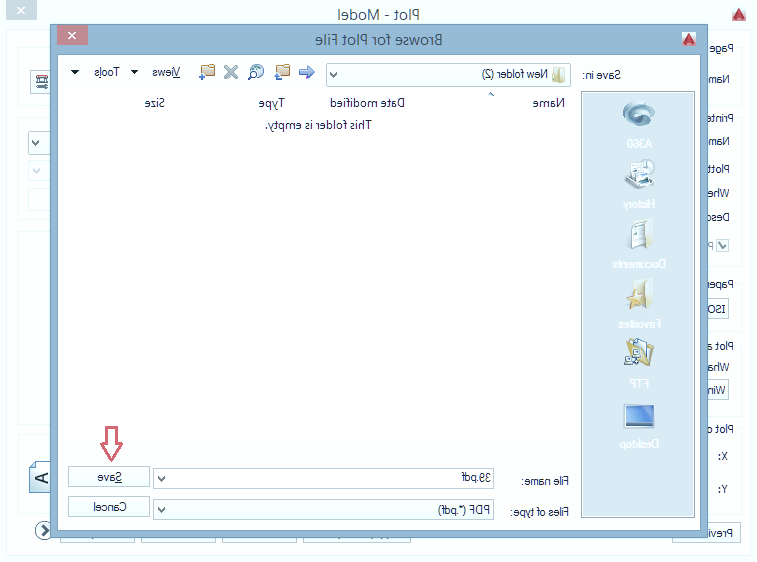Open the A360 location in sidebar
757x562 pixels.
(638, 125)
